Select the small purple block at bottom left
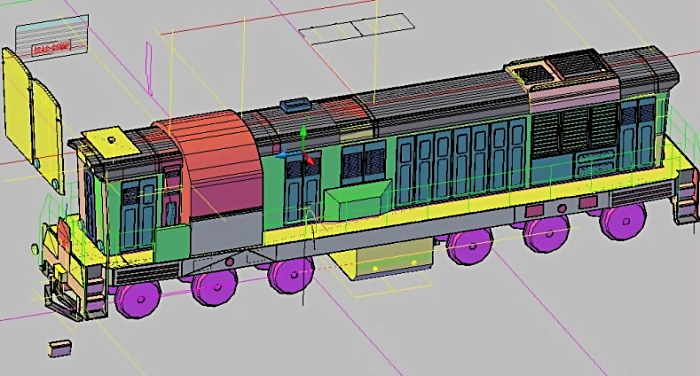The width and height of the screenshot is (700, 376). 60,349
